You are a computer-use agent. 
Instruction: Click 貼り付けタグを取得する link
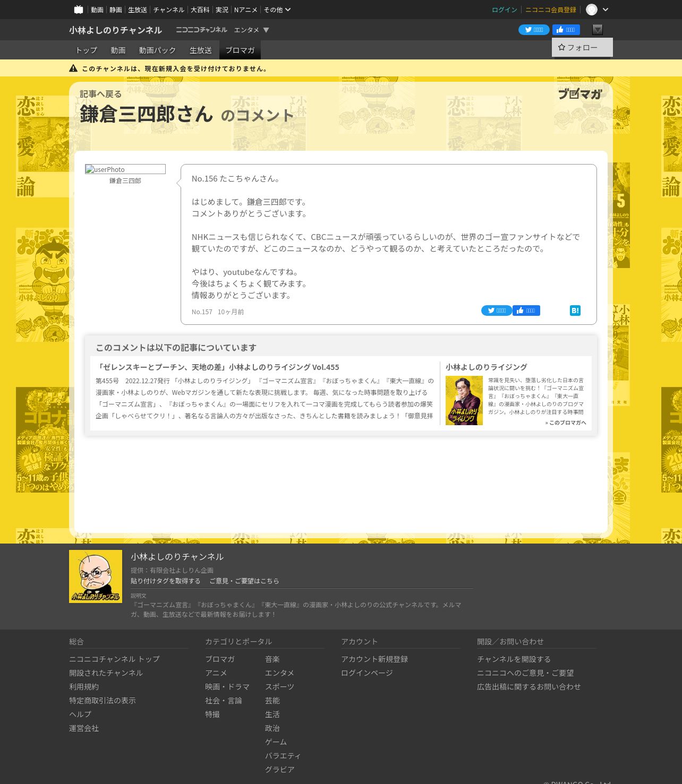pyautogui.click(x=166, y=581)
